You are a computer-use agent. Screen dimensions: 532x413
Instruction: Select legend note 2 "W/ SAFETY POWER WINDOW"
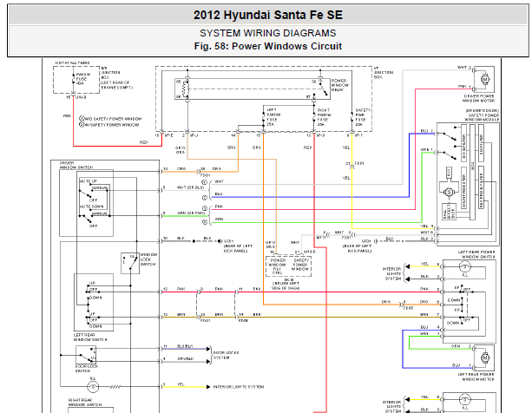[x=109, y=125]
